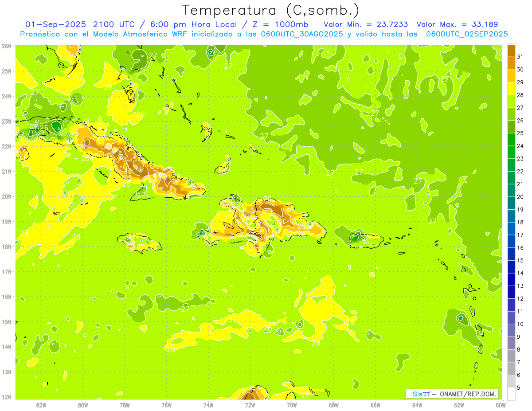Pick the dark blue legend swatch between 13 and 14
Viewport: 532px width, 411px height.
[x=511, y=280]
